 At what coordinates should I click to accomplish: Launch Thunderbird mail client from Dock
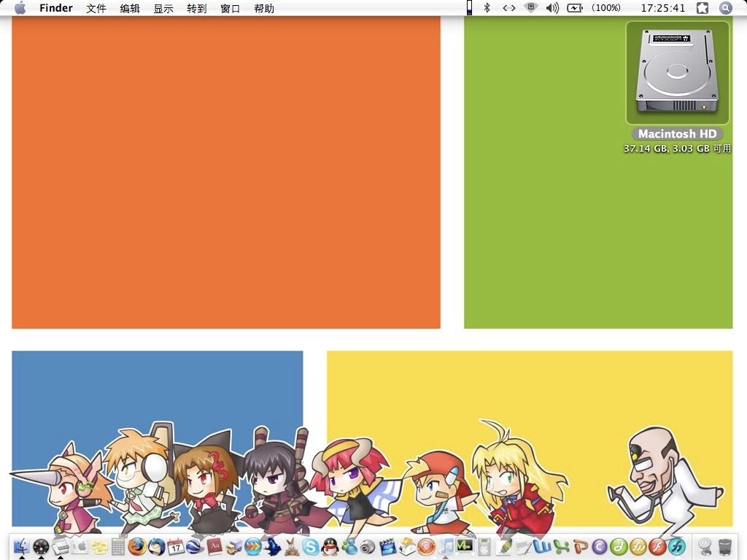click(157, 546)
